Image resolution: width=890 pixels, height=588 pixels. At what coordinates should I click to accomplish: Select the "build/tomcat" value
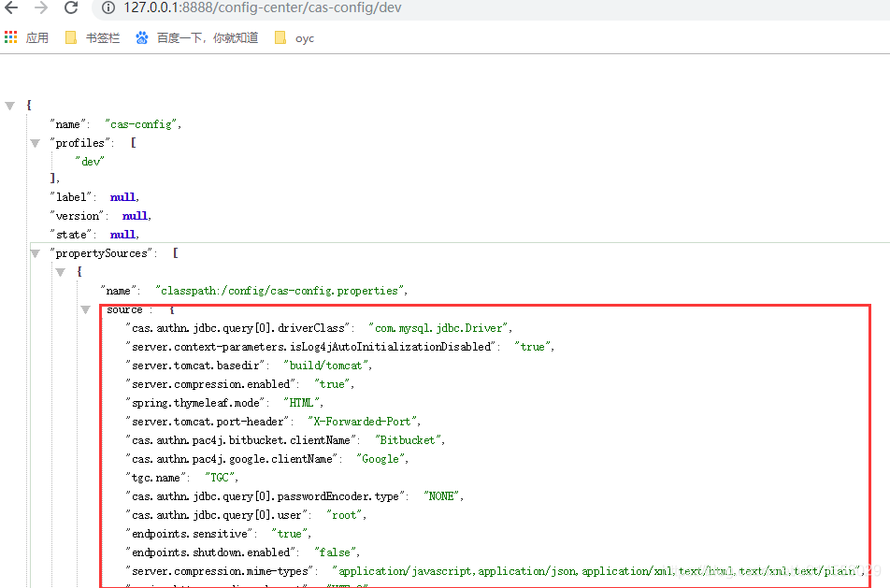click(326, 366)
